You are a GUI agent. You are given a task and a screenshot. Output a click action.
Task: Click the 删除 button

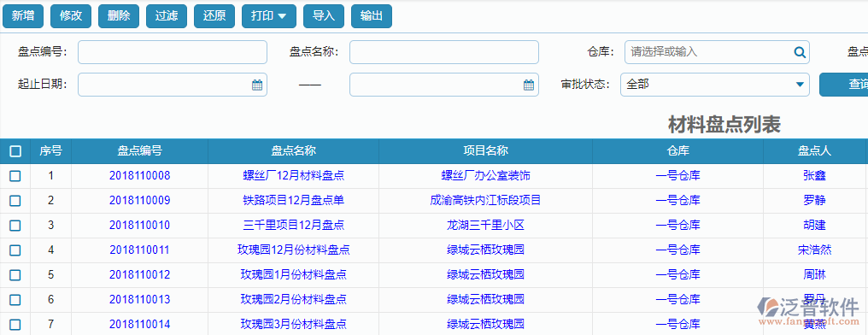click(x=119, y=16)
